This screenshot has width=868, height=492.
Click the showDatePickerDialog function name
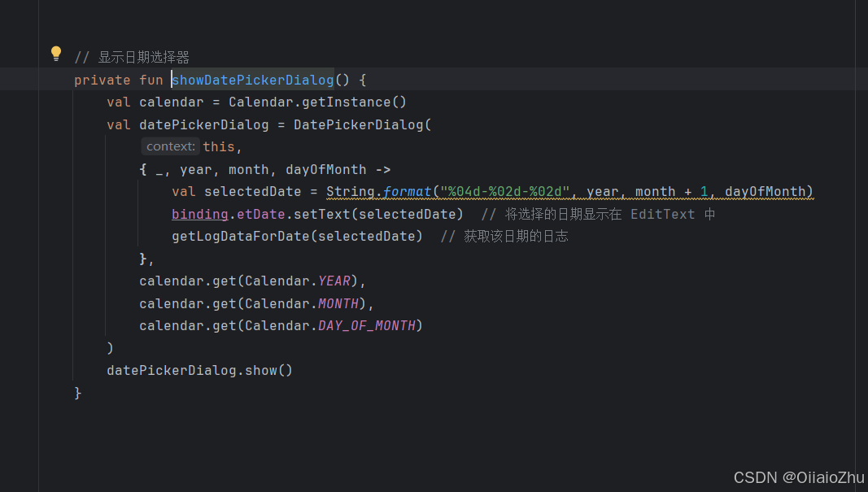pos(253,80)
